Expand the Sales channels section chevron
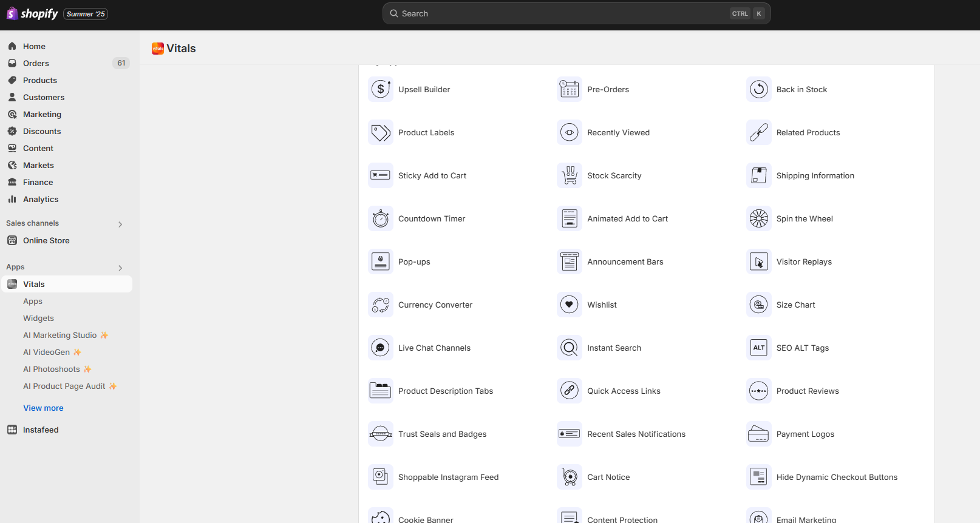980x523 pixels. [x=120, y=224]
